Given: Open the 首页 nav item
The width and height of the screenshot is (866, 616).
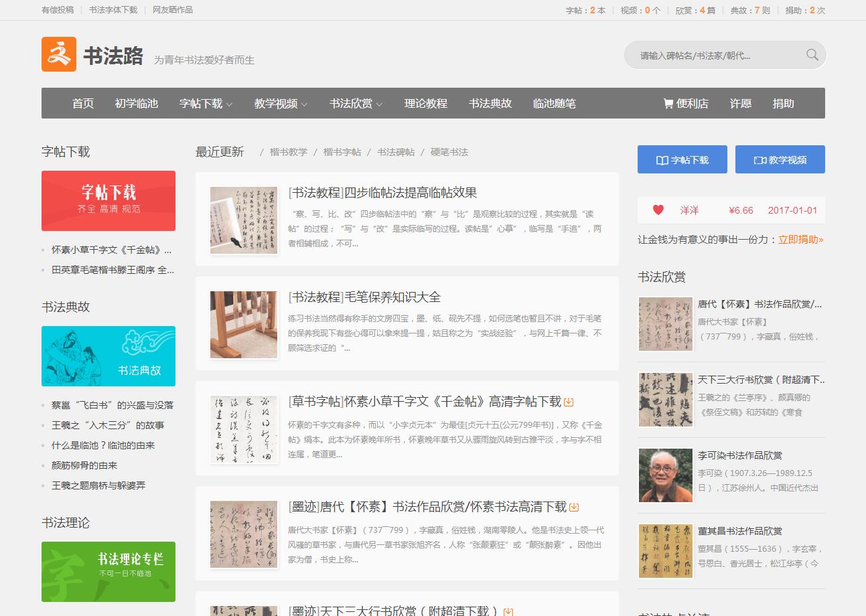Looking at the screenshot, I should 83,103.
